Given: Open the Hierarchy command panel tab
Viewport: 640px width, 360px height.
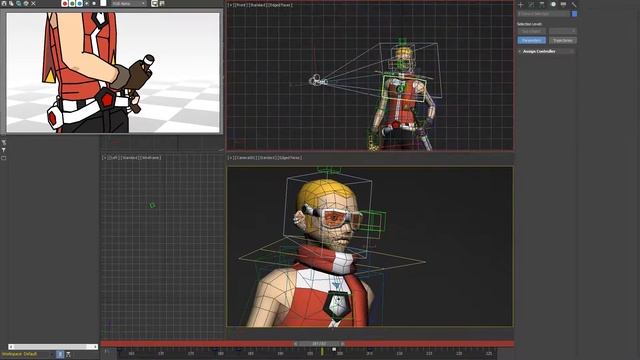Looking at the screenshot, I should 542,4.
